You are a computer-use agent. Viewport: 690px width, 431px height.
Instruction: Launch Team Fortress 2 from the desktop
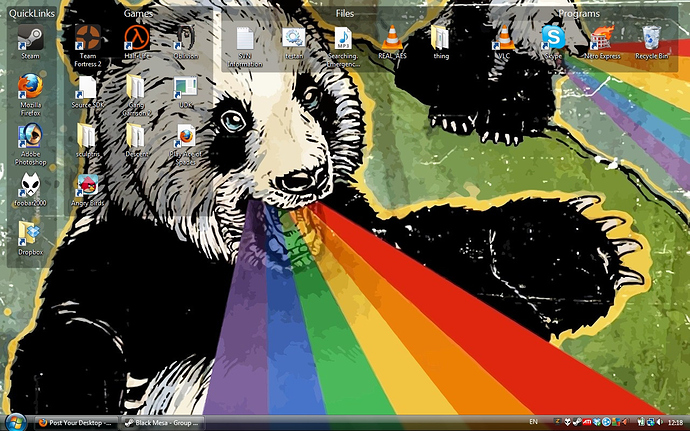click(87, 40)
